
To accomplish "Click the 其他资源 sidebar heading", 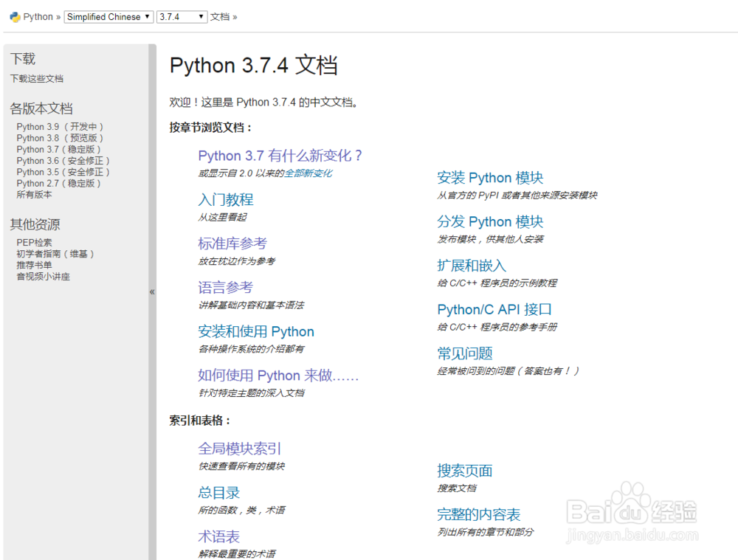I will coord(35,224).
